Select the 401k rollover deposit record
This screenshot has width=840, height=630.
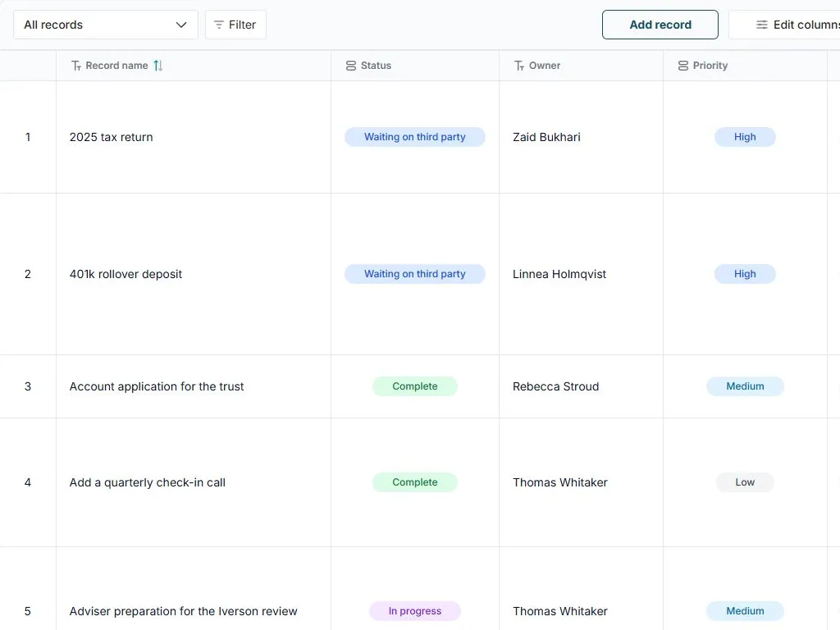[126, 274]
